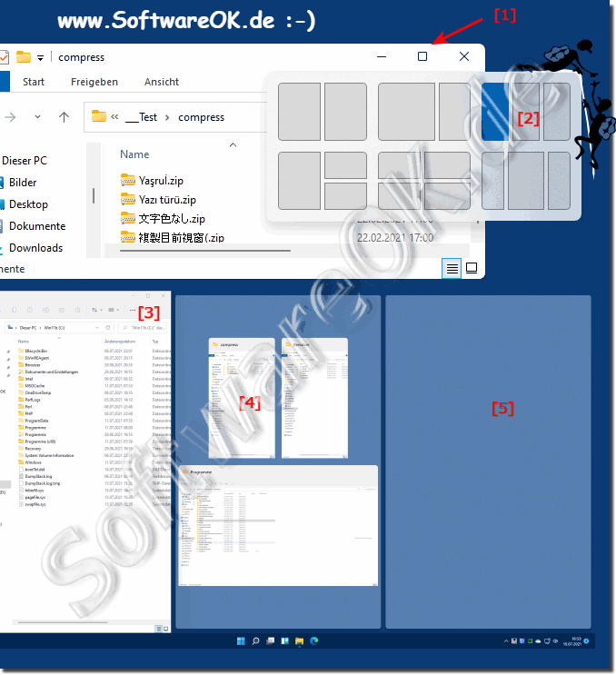Click the __Test breadcrumb in address bar
616x675 pixels.
point(141,117)
